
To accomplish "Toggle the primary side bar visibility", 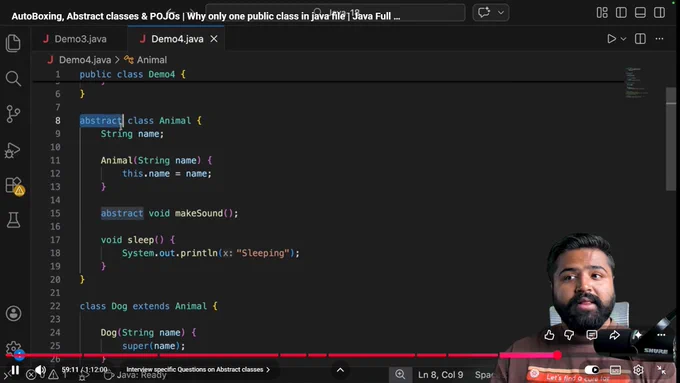I will pos(621,13).
